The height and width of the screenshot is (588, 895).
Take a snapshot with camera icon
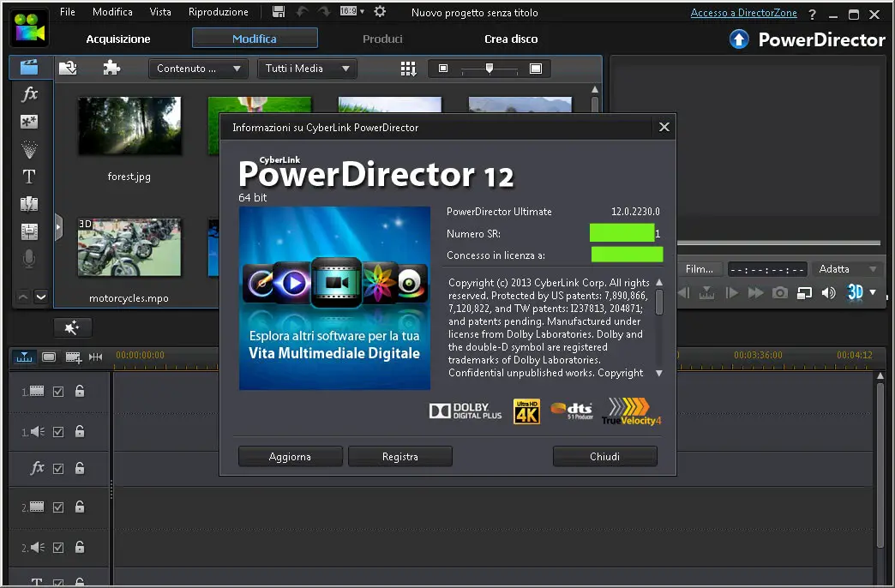pyautogui.click(x=780, y=293)
